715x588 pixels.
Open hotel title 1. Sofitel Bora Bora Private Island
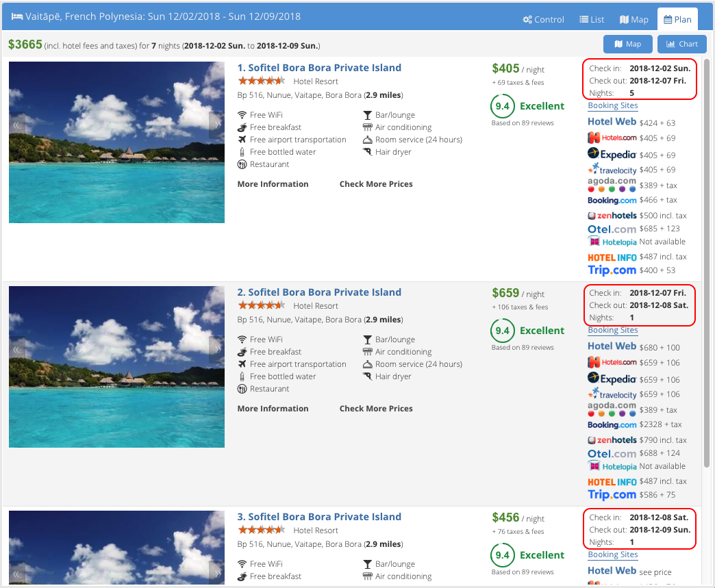point(319,68)
